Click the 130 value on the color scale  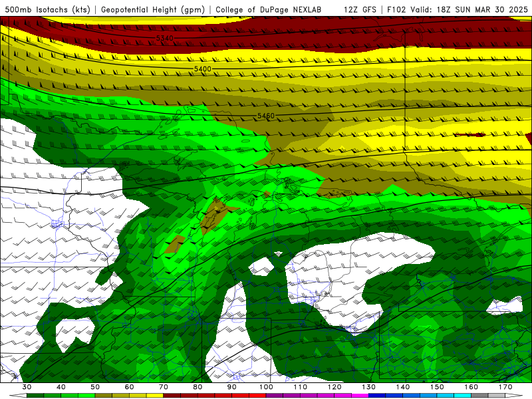point(368,387)
